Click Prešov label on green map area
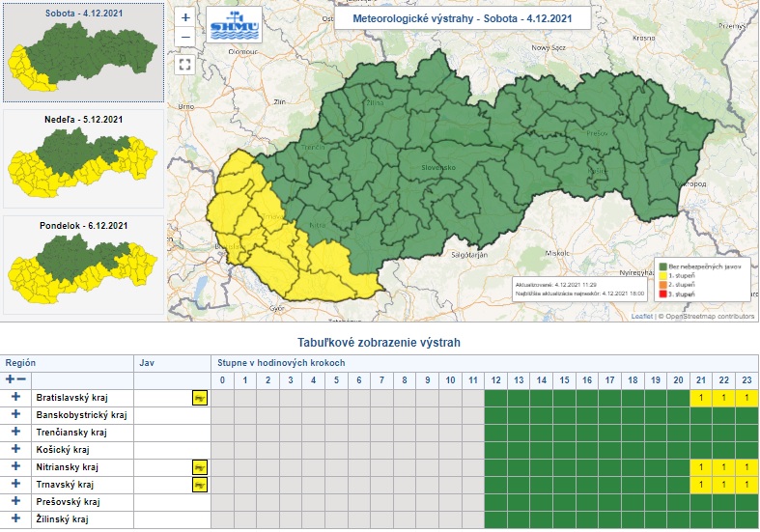This screenshot has width=760, height=532. point(597,133)
